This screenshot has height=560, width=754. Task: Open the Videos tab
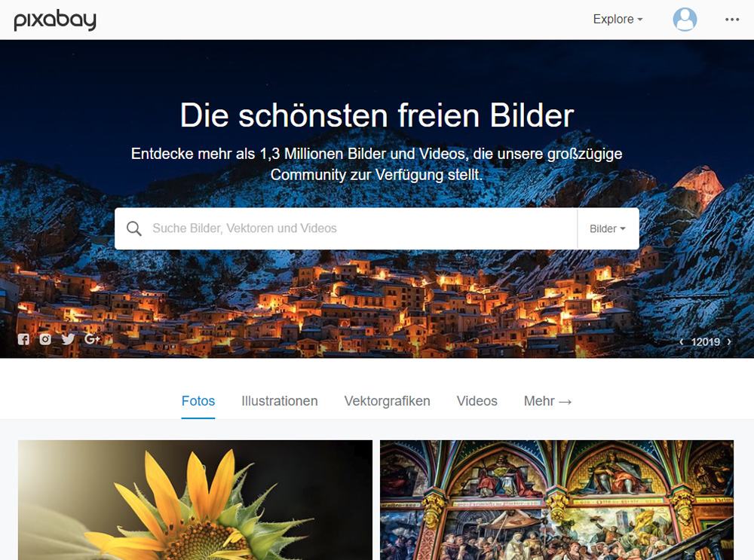click(477, 401)
